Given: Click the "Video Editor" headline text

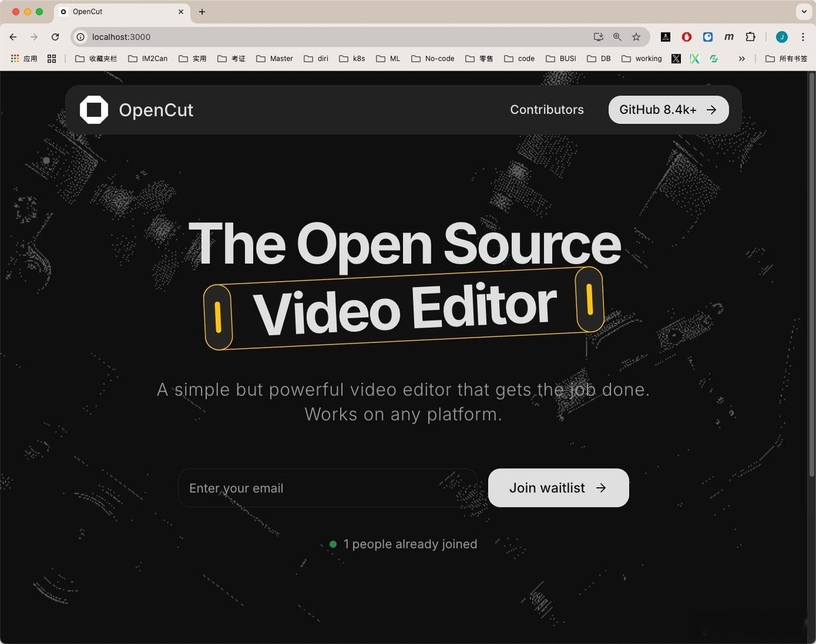Looking at the screenshot, I should [405, 309].
